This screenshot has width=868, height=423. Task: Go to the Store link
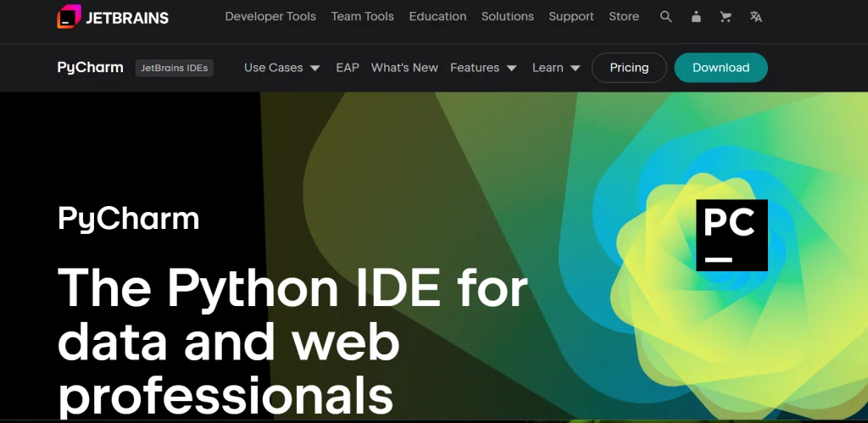tap(624, 17)
